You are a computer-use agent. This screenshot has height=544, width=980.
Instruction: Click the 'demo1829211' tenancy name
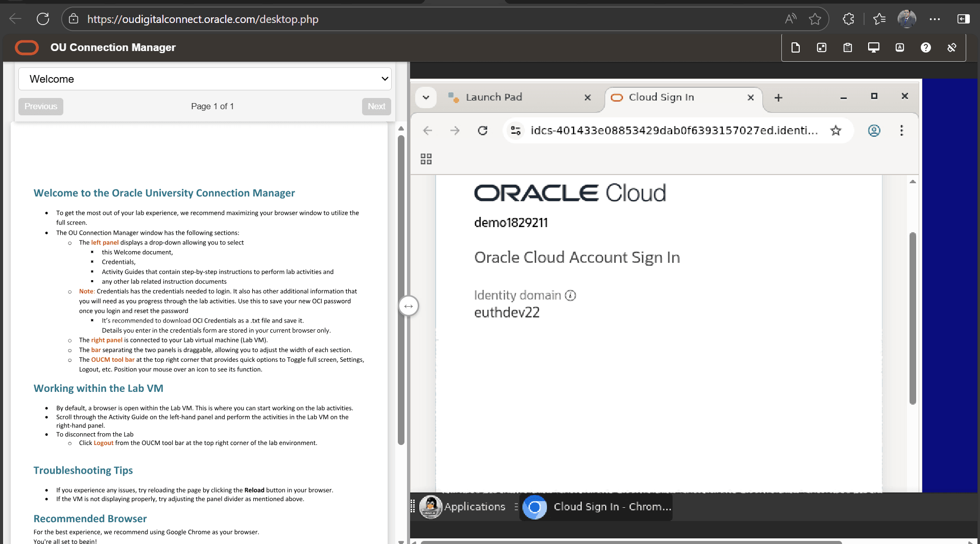511,222
